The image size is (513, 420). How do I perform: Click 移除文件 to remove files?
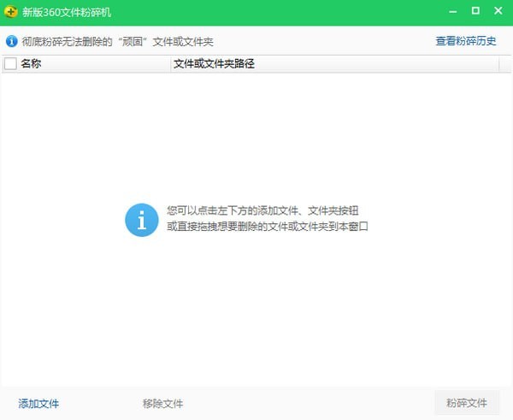(162, 404)
